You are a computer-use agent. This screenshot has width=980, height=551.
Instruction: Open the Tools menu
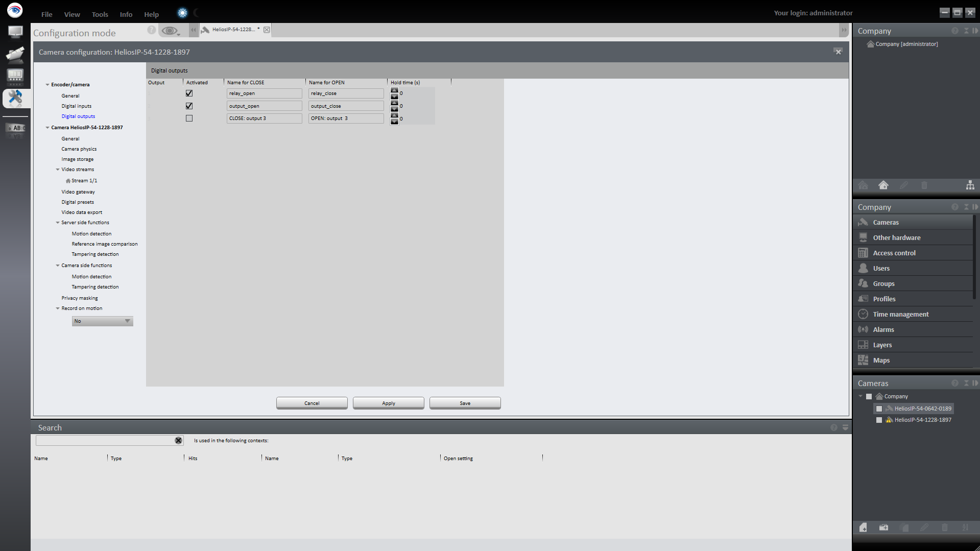pyautogui.click(x=100, y=14)
